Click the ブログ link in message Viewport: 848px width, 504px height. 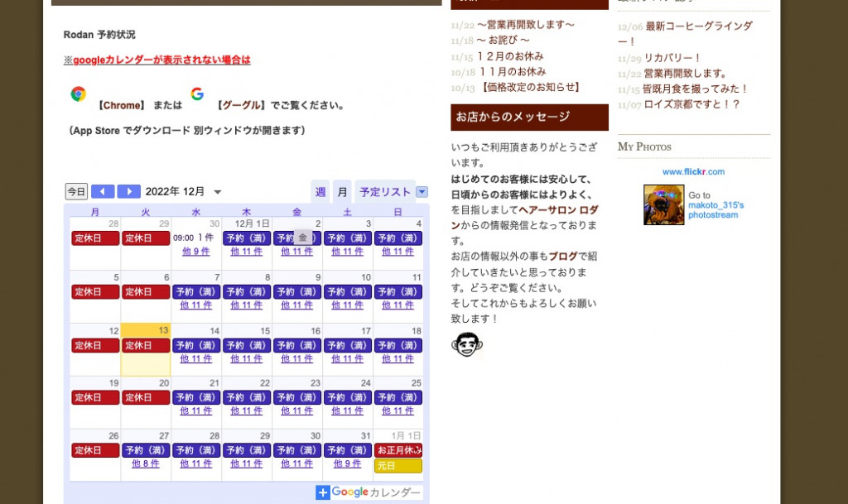pos(563,257)
